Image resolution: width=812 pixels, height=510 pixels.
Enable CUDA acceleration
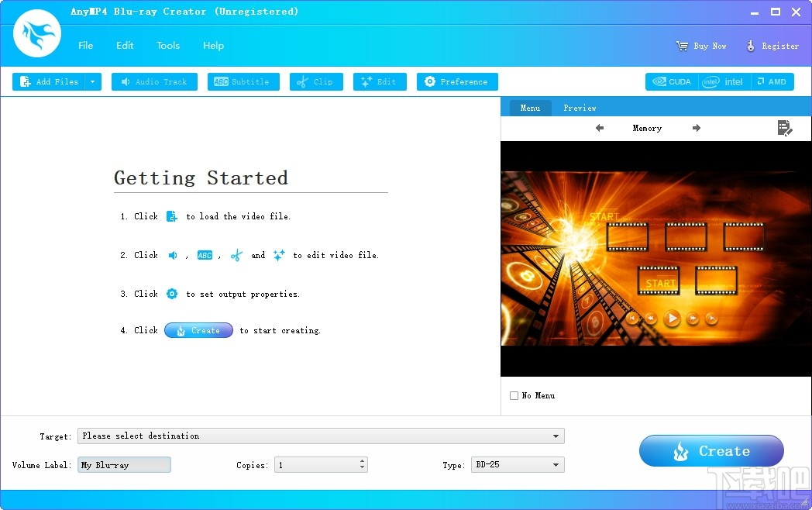(671, 81)
